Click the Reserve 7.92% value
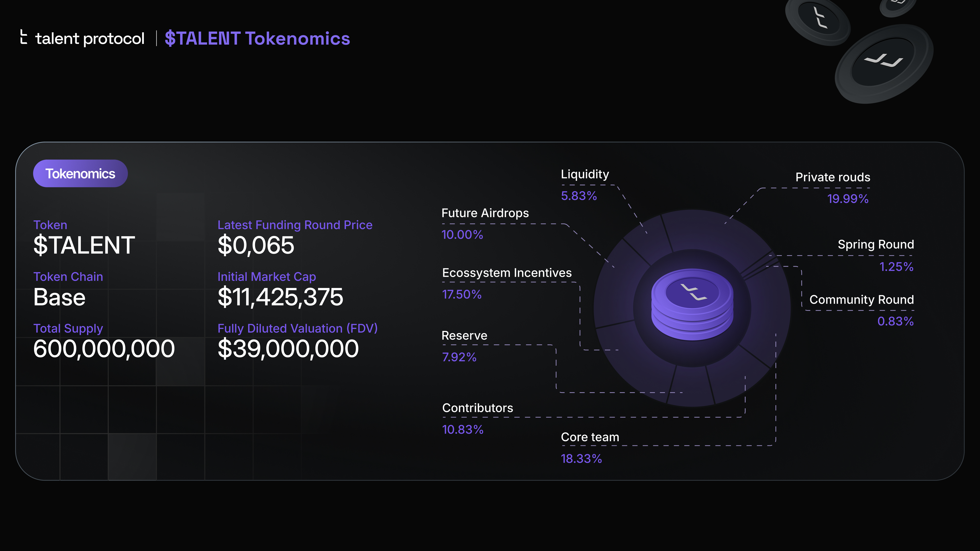This screenshot has height=551, width=980. coord(459,357)
